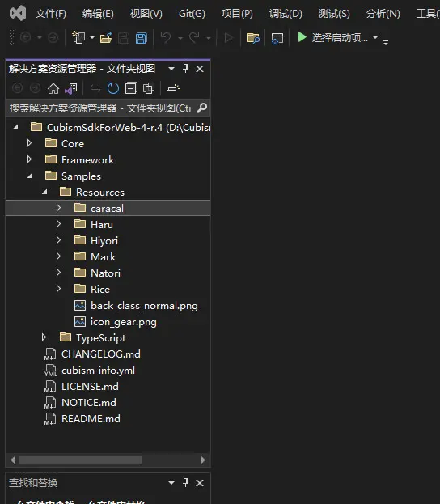Select LICENSE.md file
The width and height of the screenshot is (440, 504).
pyautogui.click(x=90, y=387)
